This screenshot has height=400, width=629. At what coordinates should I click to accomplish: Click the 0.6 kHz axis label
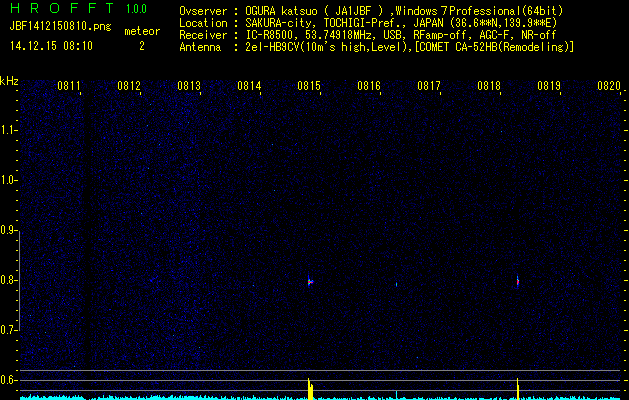(8, 380)
